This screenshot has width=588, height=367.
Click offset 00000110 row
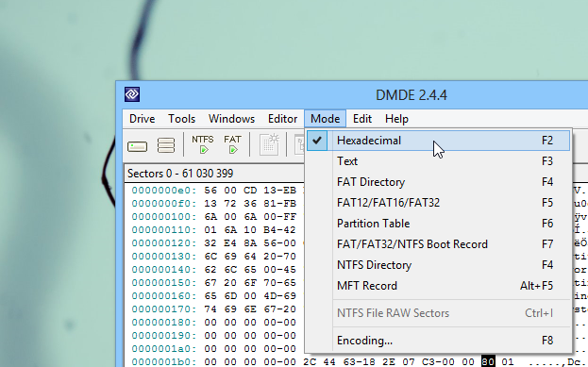pos(164,230)
